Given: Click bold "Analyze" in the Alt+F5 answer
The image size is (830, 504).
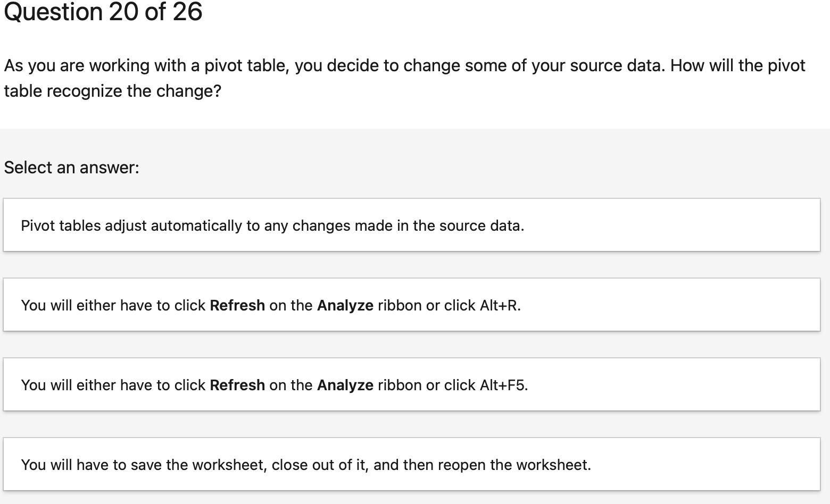Looking at the screenshot, I should [x=345, y=385].
